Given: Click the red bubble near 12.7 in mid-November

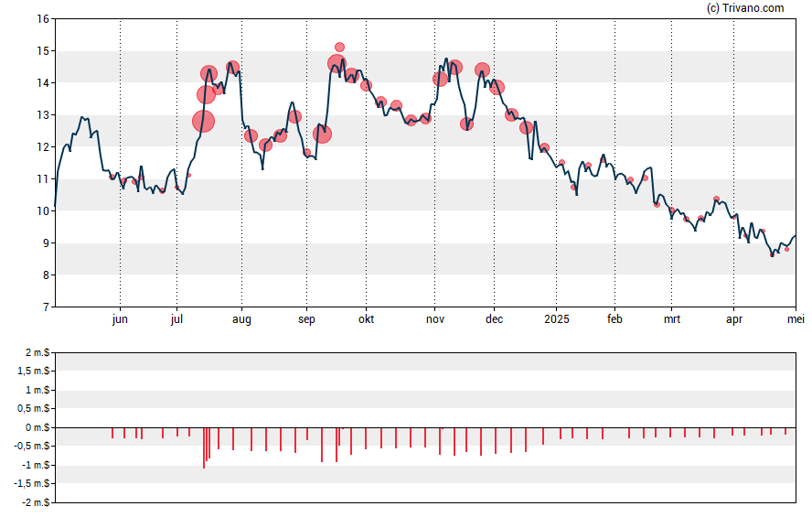Looking at the screenshot, I should tap(466, 124).
